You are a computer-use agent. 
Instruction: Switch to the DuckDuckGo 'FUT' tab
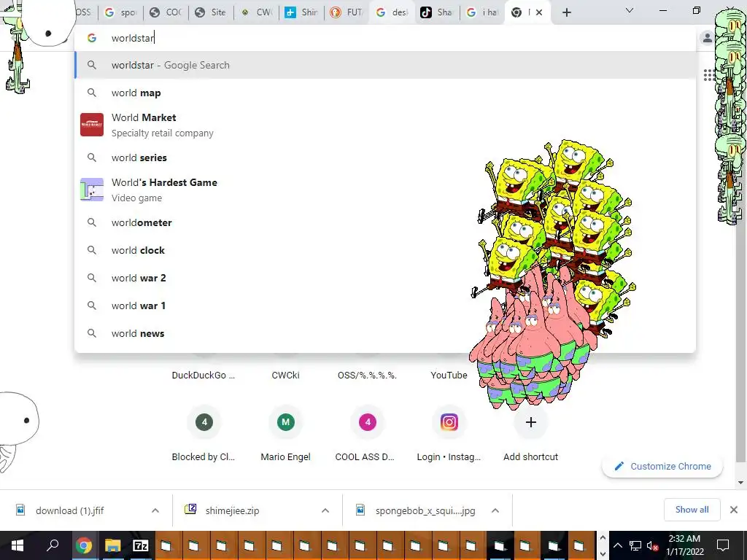tap(347, 12)
